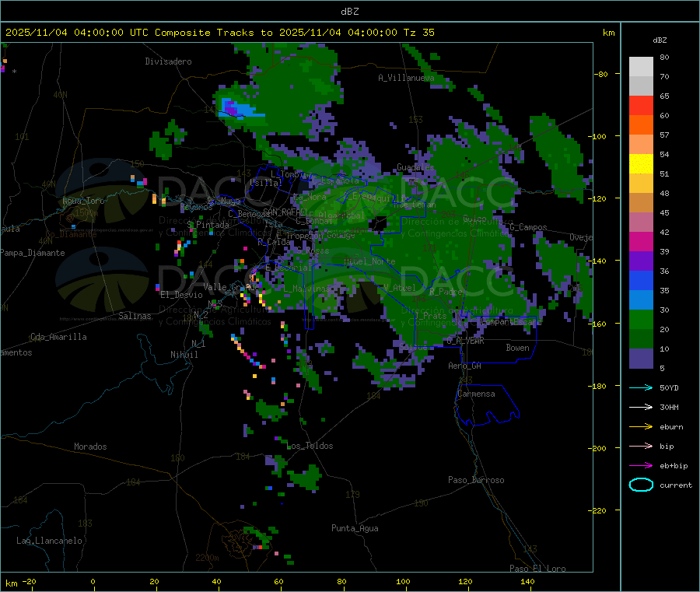Click the El_Desvio map label
The height and width of the screenshot is (592, 700).
click(x=182, y=295)
